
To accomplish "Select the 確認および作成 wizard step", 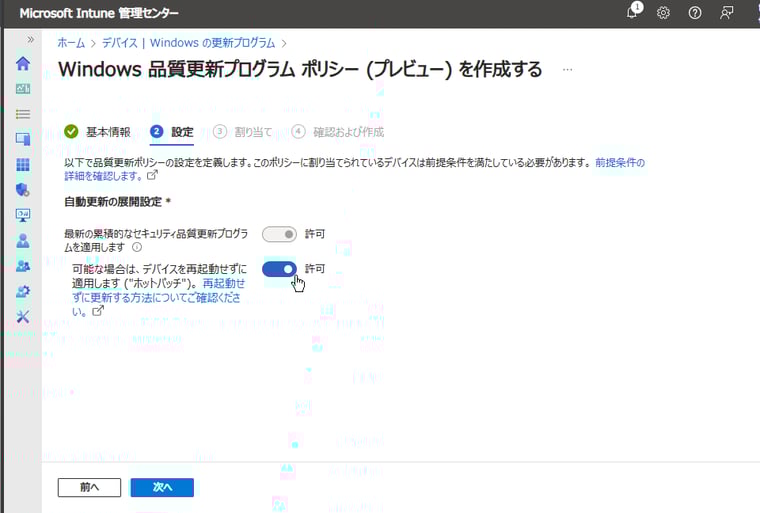I will (337, 132).
